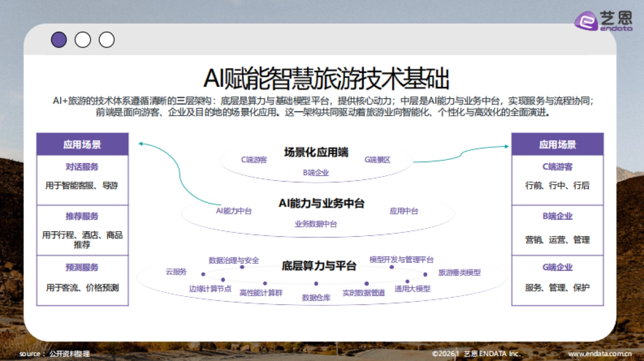This screenshot has height=361, width=644.
Task: Select the 云服务 node icon
Action: 203,274
